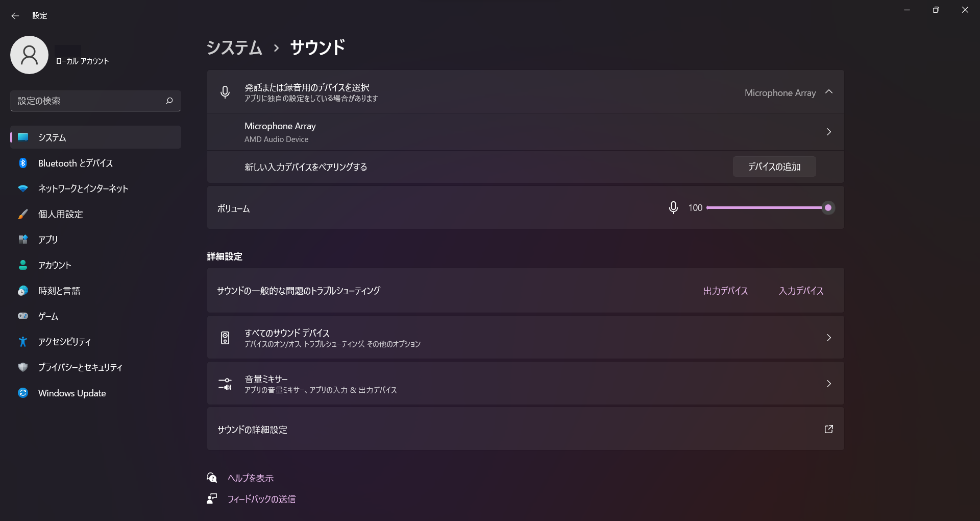Screen dimensions: 980x521
Task: Click ヘルプを表示 link
Action: click(x=251, y=478)
